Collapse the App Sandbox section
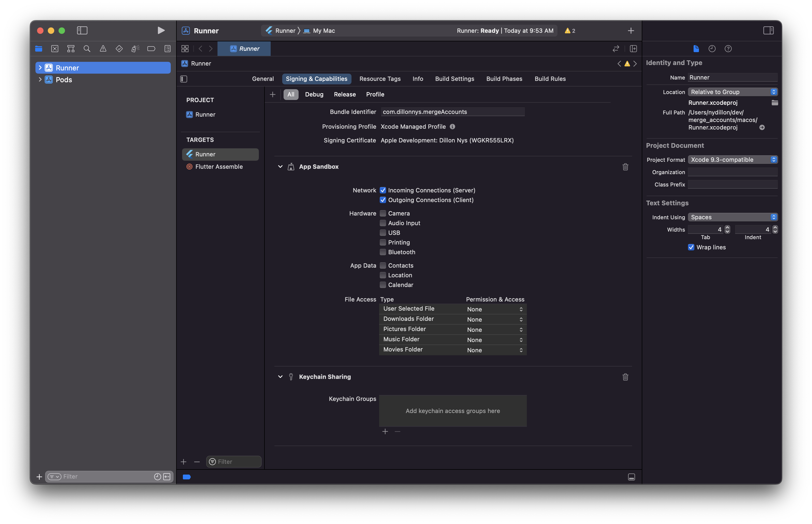Viewport: 812px width, 524px height. [x=280, y=167]
